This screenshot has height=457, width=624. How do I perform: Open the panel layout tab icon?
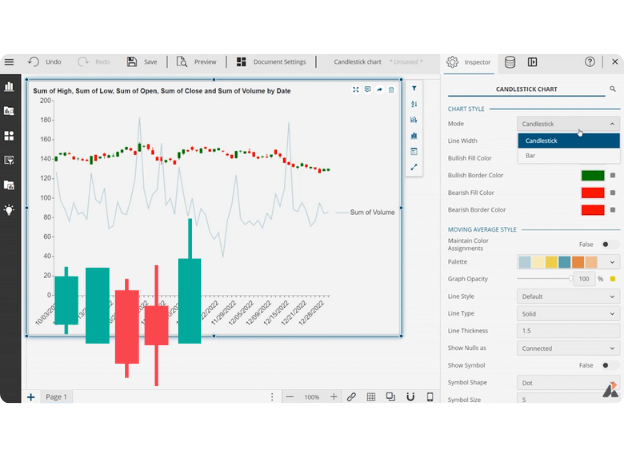click(532, 62)
